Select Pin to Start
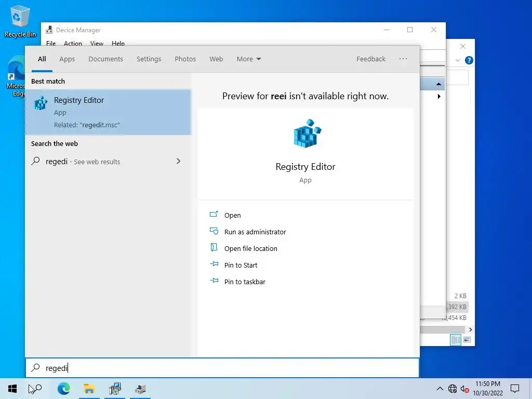The image size is (532, 399). click(241, 265)
